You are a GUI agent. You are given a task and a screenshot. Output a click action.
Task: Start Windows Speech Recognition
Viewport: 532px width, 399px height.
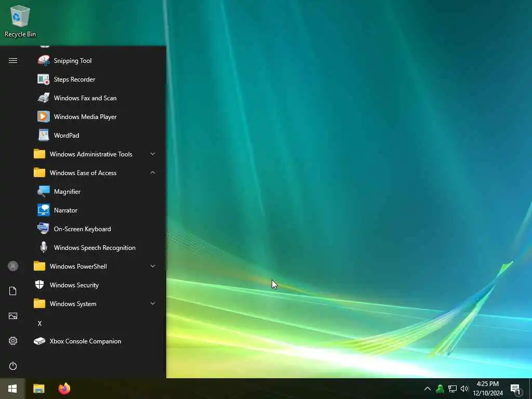point(96,248)
